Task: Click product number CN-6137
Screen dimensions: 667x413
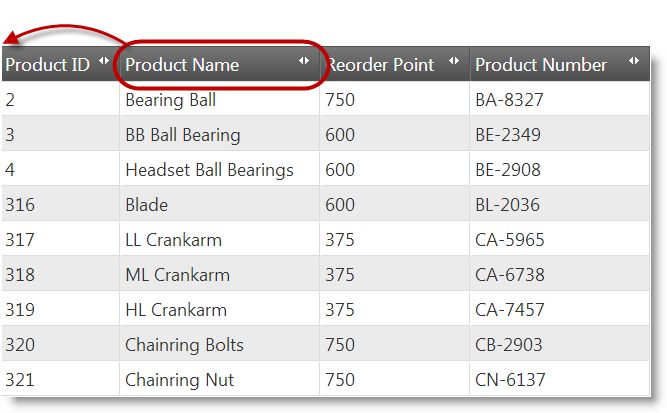Action: pyautogui.click(x=509, y=380)
